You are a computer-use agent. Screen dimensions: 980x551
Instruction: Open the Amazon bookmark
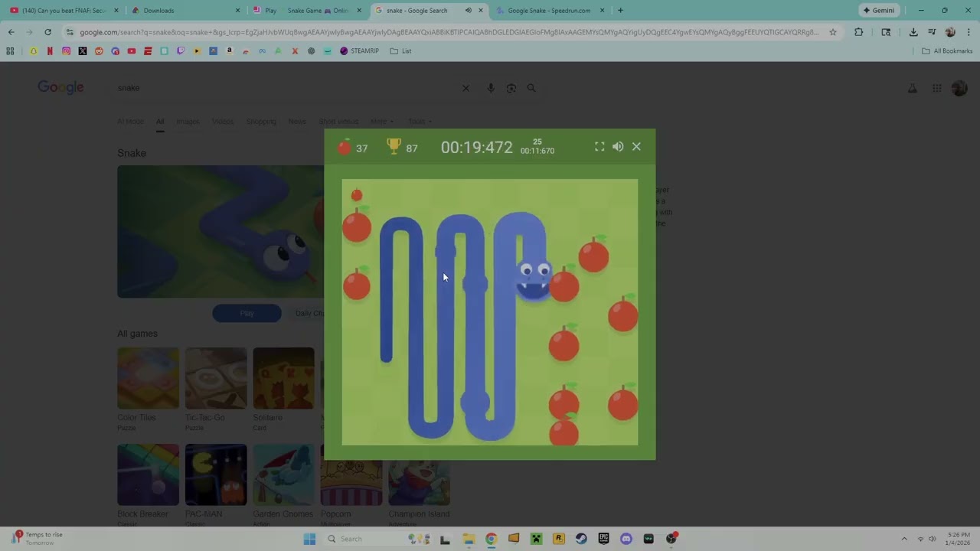(230, 51)
